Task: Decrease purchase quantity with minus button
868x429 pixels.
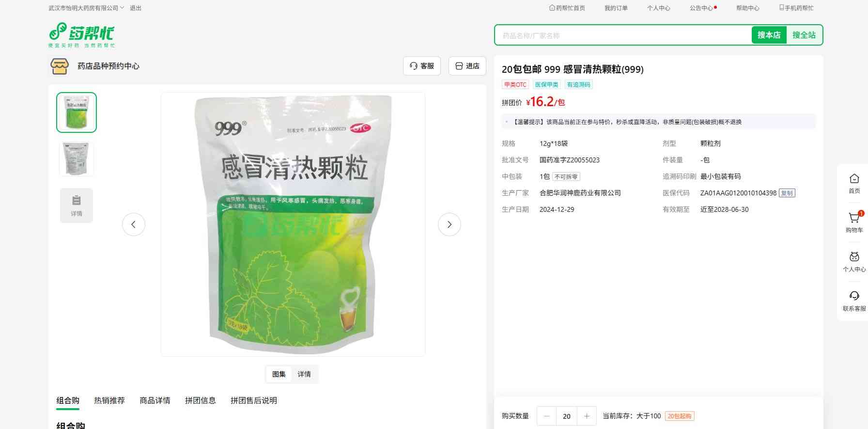Action: point(547,416)
